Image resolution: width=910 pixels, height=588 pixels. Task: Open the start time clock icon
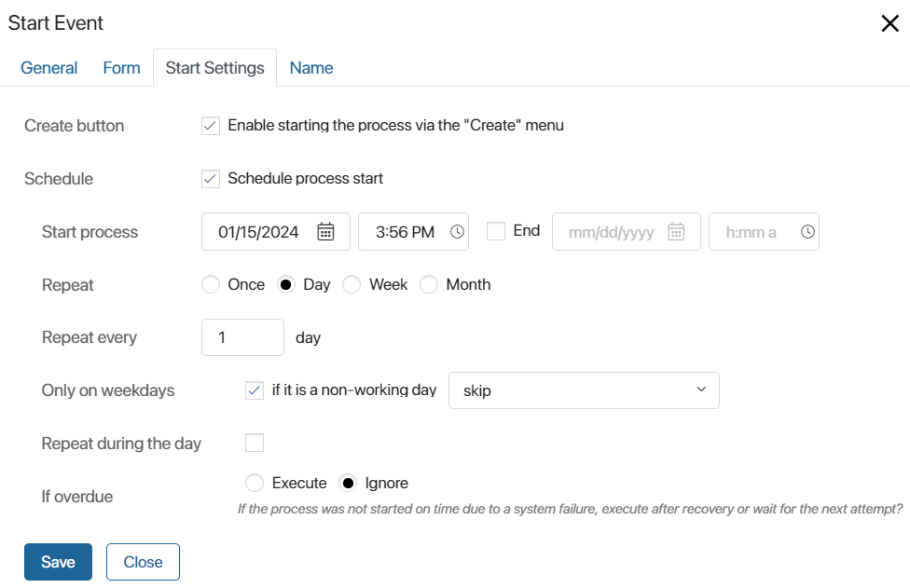pyautogui.click(x=457, y=231)
